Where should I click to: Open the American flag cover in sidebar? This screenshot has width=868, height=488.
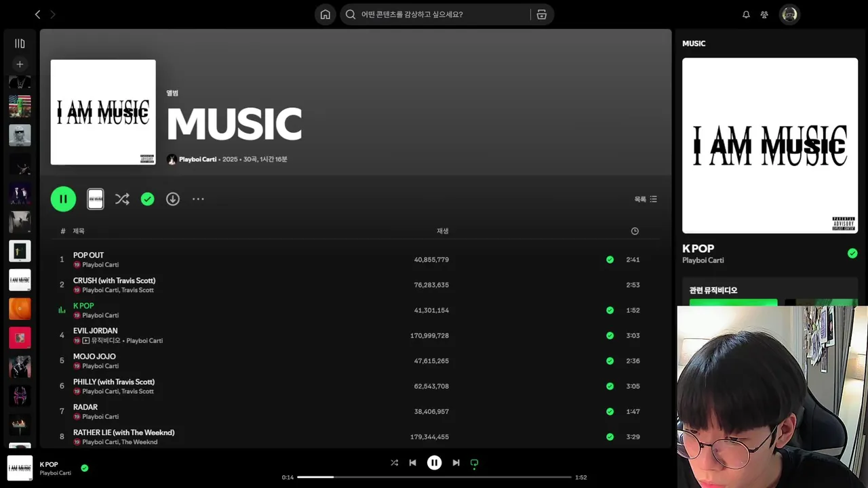pyautogui.click(x=20, y=106)
